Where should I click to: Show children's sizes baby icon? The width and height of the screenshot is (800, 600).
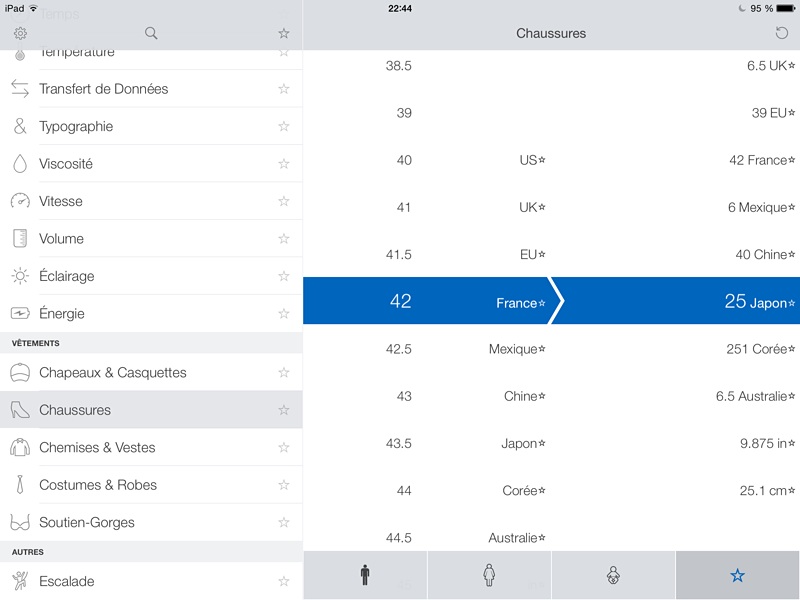point(613,574)
